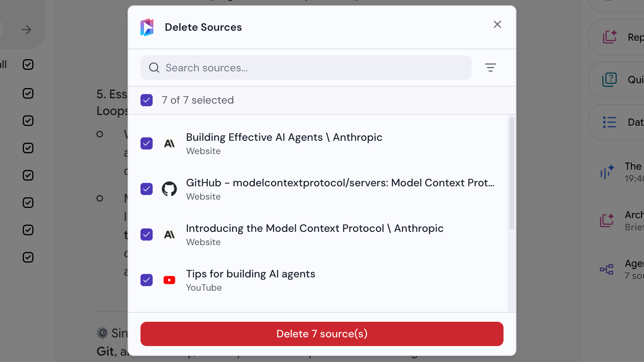
Task: Click the mind map icon in the right panel
Action: click(607, 269)
